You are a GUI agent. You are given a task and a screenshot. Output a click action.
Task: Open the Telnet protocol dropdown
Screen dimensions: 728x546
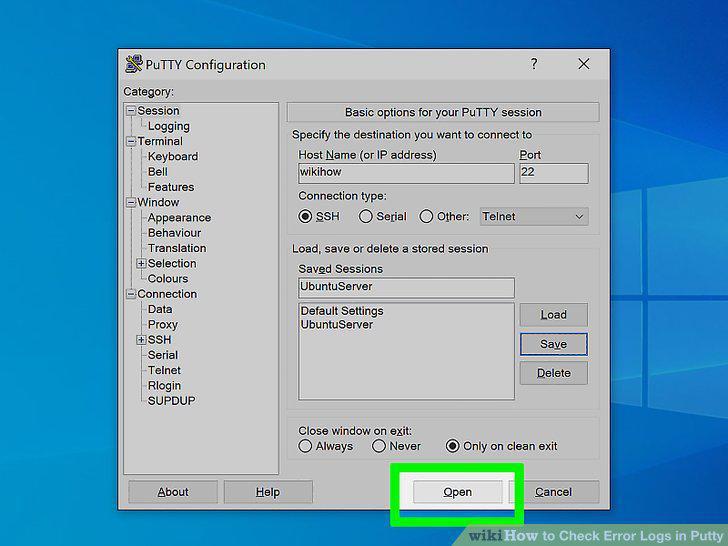tap(534, 217)
